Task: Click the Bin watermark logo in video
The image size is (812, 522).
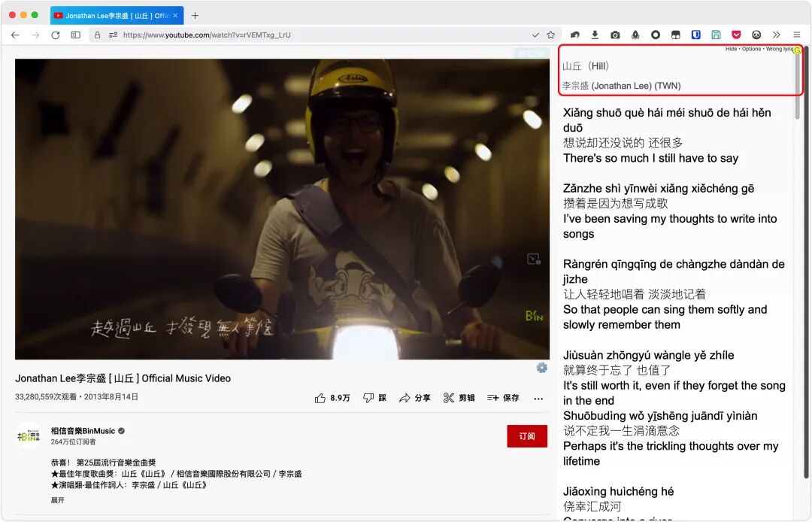Action: (x=534, y=315)
